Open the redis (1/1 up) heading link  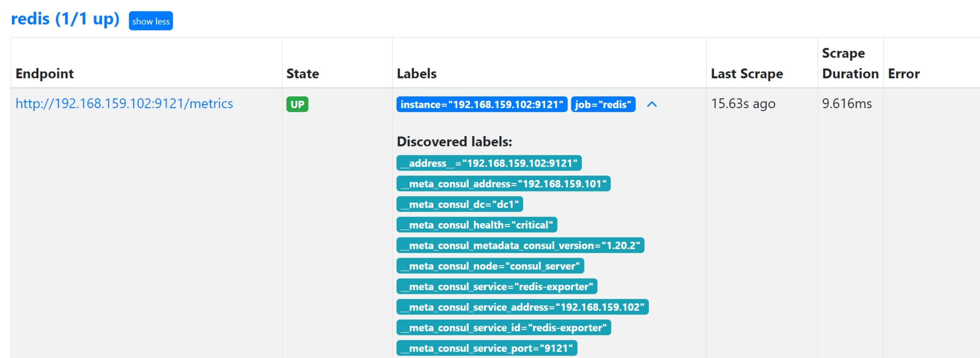point(65,19)
